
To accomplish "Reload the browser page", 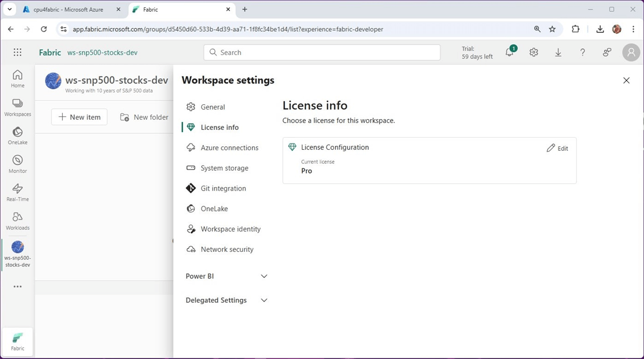I will pos(44,29).
